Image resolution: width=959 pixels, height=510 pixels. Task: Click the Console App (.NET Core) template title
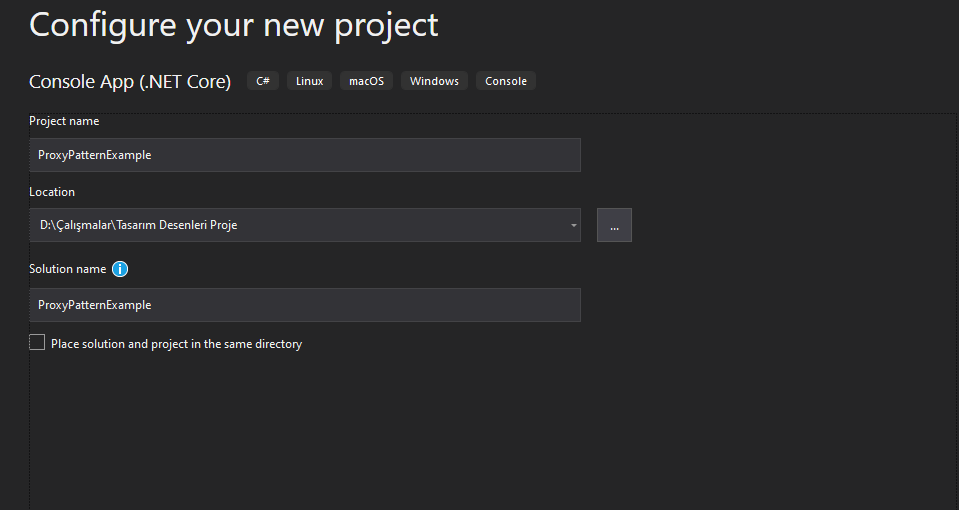(x=130, y=81)
